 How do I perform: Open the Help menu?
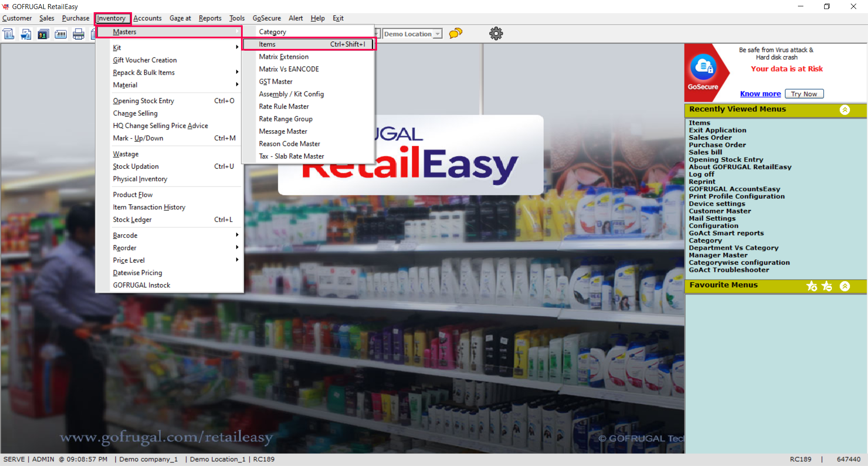318,18
